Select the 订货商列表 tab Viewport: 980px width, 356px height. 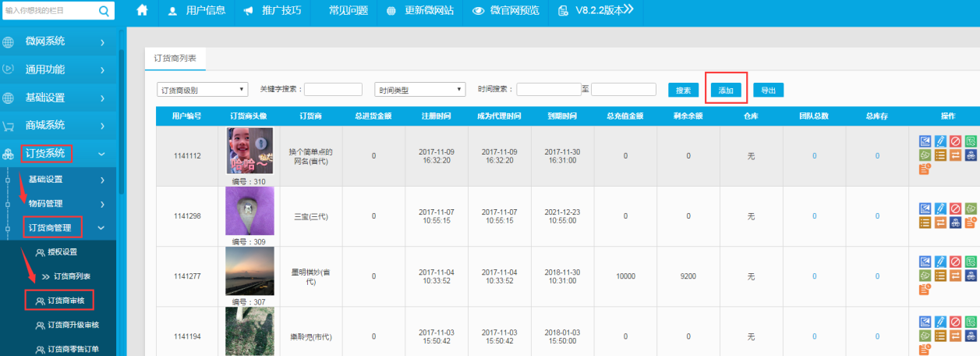click(x=175, y=59)
